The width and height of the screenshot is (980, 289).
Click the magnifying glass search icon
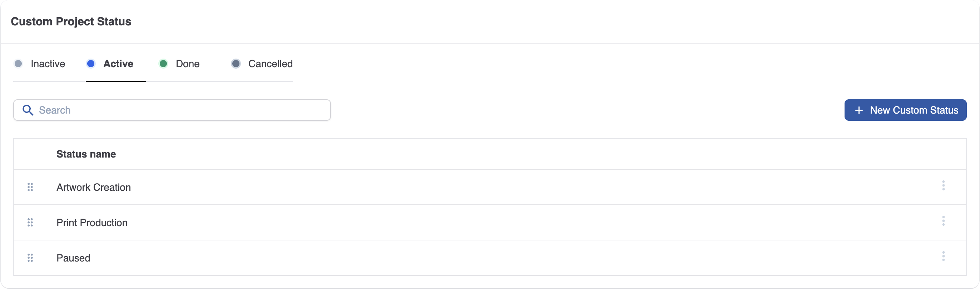[x=28, y=110]
